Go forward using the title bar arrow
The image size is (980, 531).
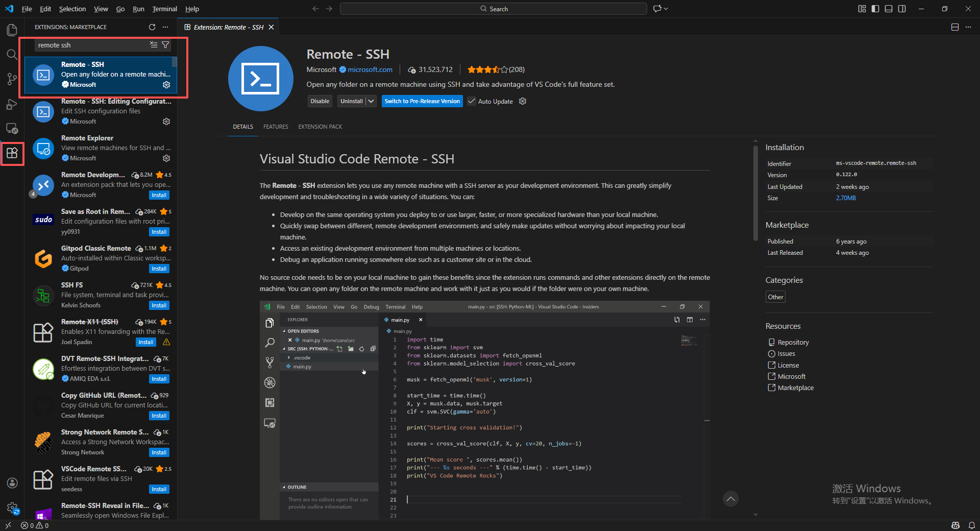(x=329, y=9)
